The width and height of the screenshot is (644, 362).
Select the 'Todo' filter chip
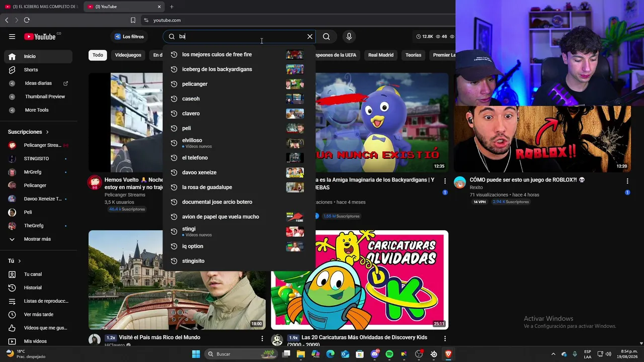(98, 55)
